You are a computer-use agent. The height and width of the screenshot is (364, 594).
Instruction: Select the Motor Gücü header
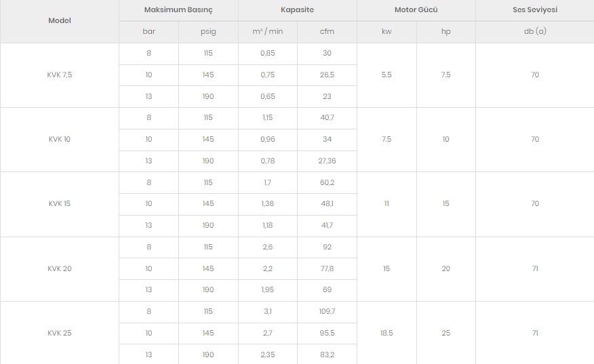416,10
